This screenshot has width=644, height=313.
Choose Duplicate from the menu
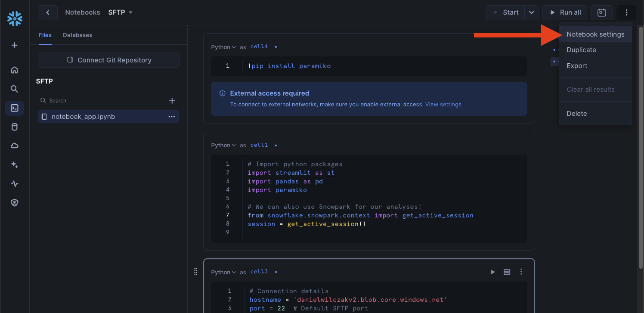pyautogui.click(x=595, y=50)
